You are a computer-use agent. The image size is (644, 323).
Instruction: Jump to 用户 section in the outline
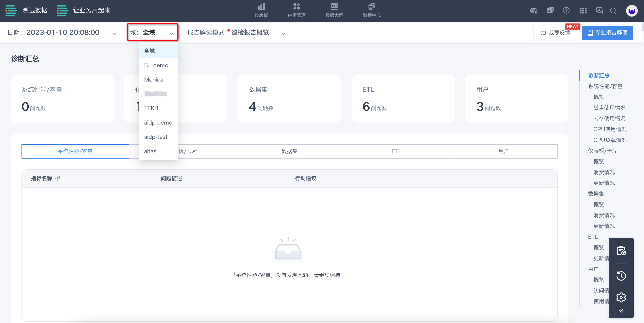point(593,269)
